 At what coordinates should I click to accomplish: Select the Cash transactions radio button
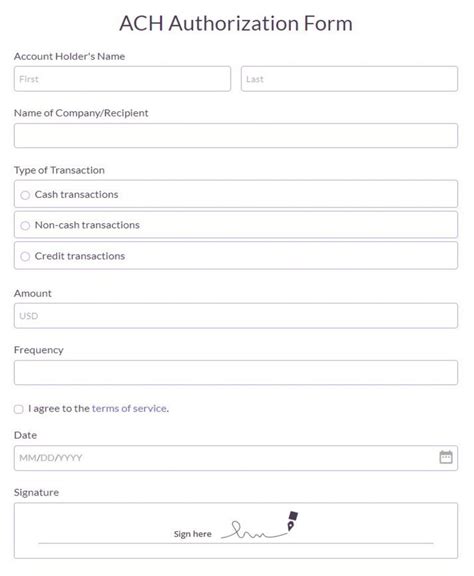[x=25, y=195]
